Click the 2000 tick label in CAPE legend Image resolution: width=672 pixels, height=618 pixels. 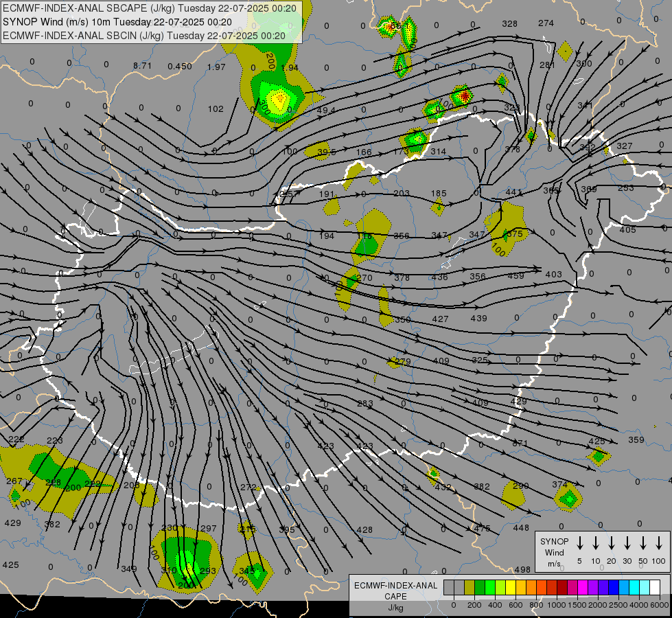click(x=598, y=605)
